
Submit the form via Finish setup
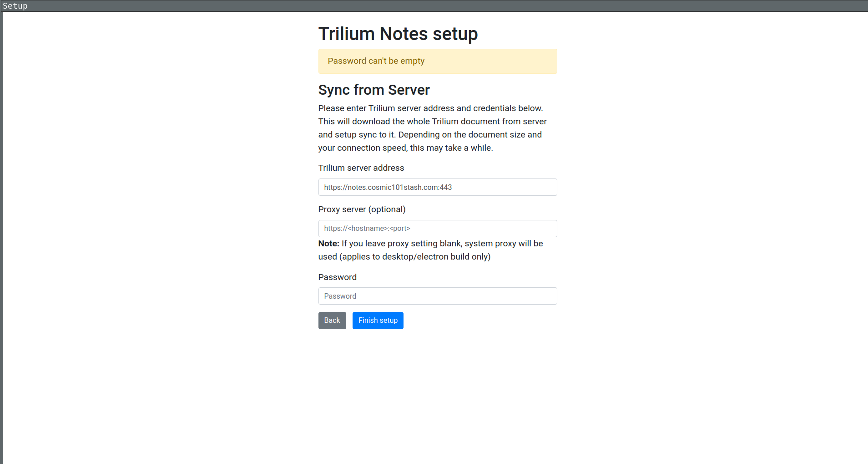[x=378, y=320]
